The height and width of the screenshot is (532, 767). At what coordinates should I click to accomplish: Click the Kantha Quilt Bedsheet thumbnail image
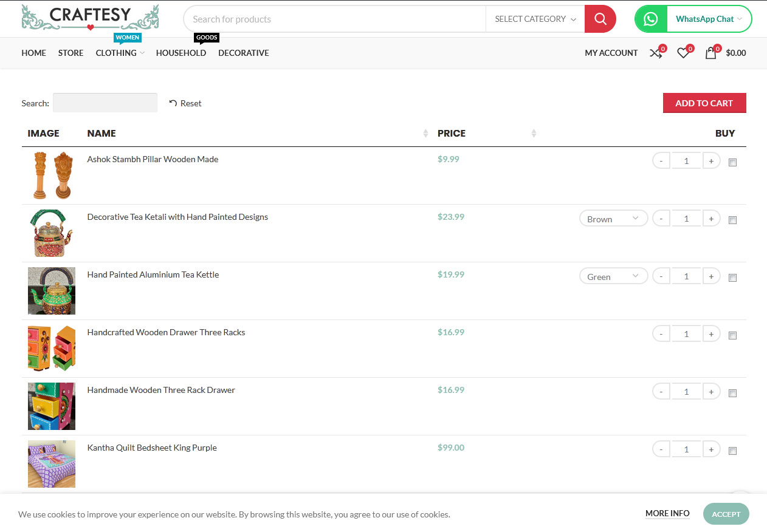pyautogui.click(x=52, y=464)
